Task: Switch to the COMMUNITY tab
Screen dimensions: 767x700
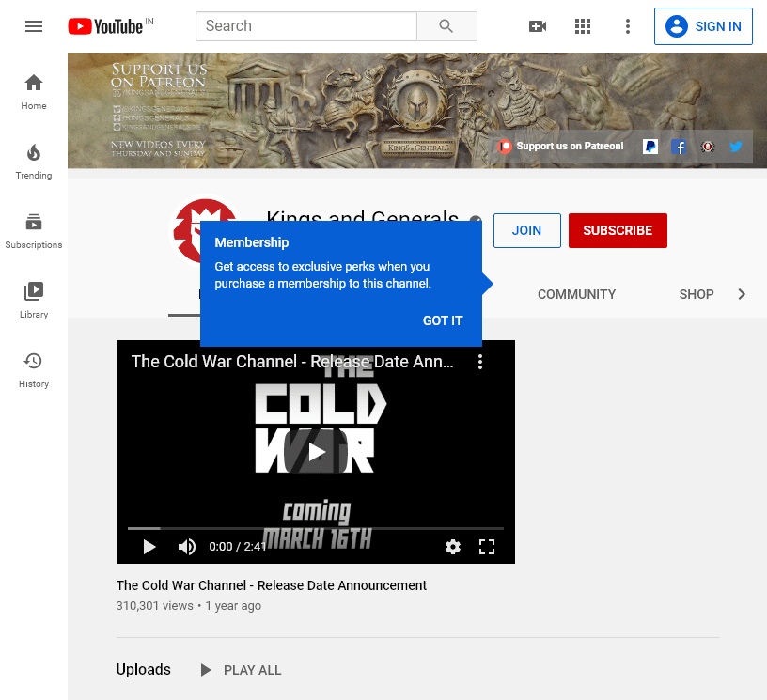Action: point(577,294)
